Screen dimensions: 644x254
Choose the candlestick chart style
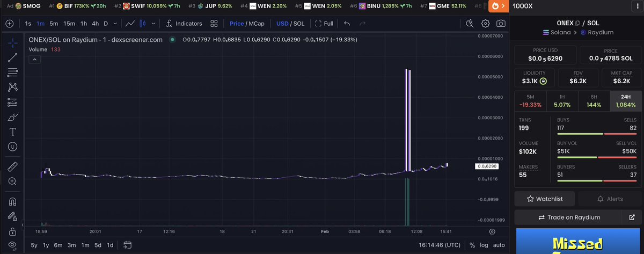[142, 24]
